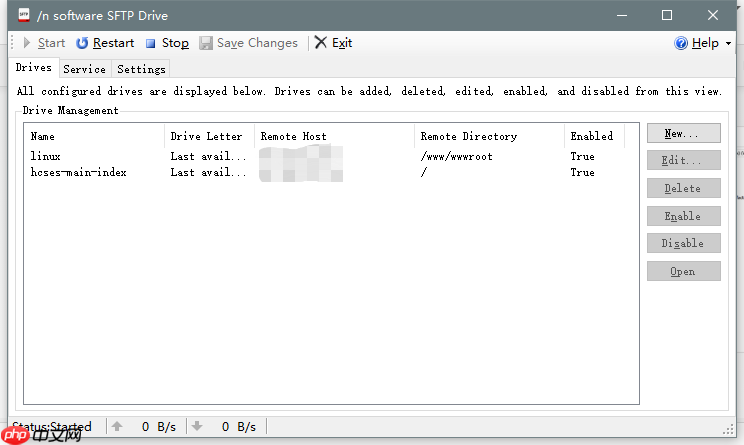Image resolution: width=744 pixels, height=445 pixels.
Task: Click the blue Help question mark icon
Action: pyautogui.click(x=681, y=43)
